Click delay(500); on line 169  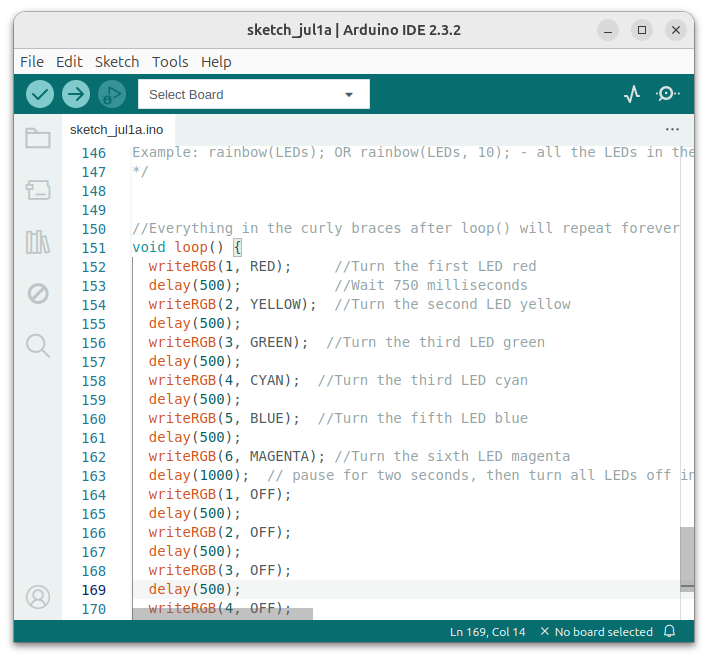195,589
